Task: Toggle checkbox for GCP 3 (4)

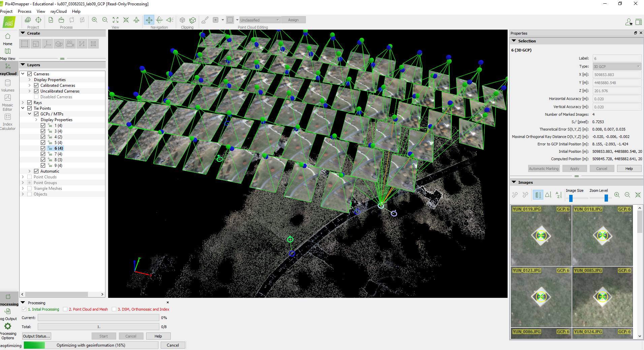Action: [43, 131]
